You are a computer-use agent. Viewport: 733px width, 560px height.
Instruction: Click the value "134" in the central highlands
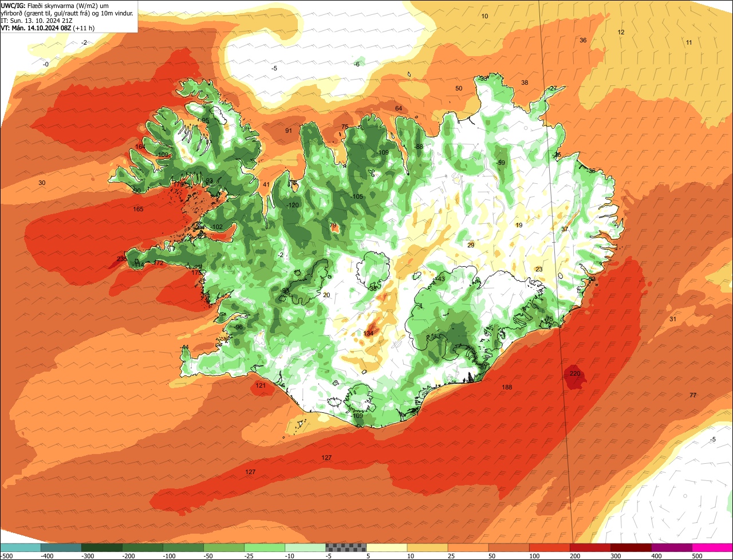369,333
